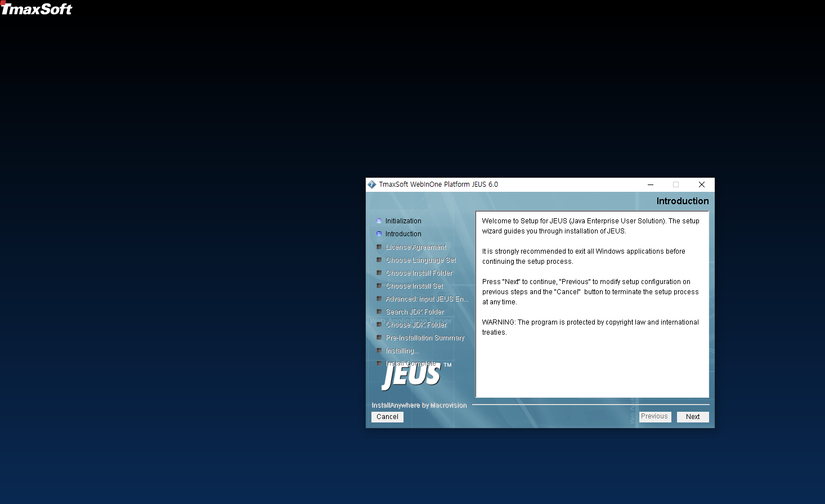Click the Introduction heading at top right

(x=683, y=201)
